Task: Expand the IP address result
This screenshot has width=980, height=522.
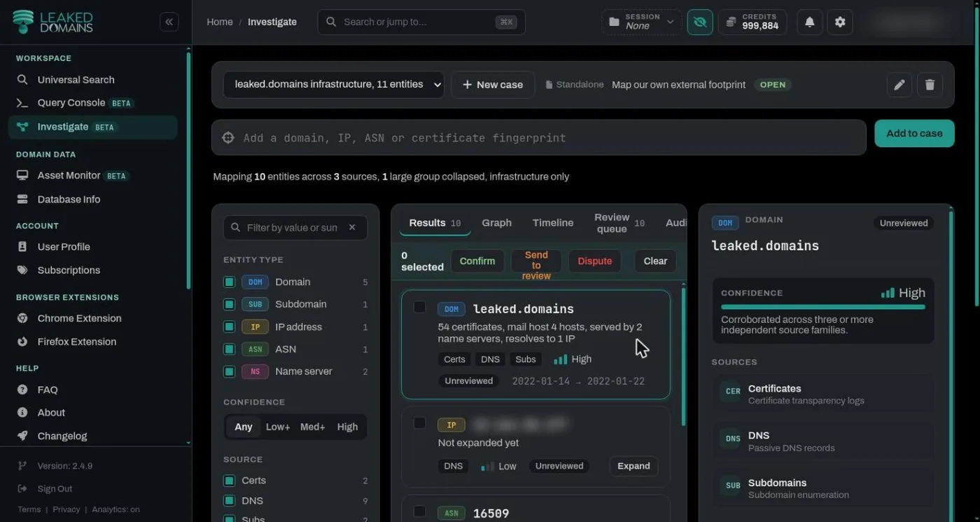Action: (x=633, y=466)
